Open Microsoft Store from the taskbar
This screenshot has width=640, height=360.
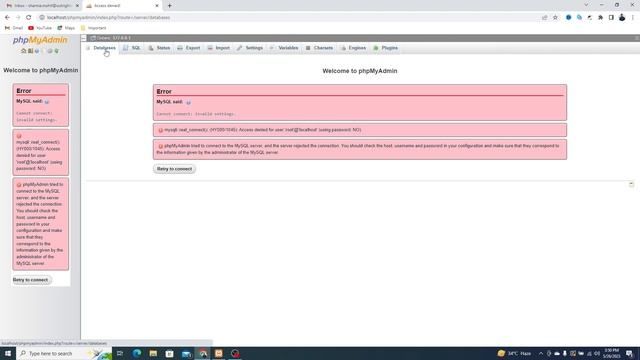(169, 353)
